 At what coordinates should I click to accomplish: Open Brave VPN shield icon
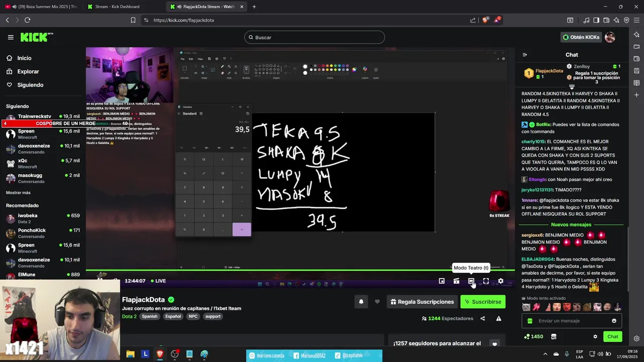pyautogui.click(x=626, y=20)
